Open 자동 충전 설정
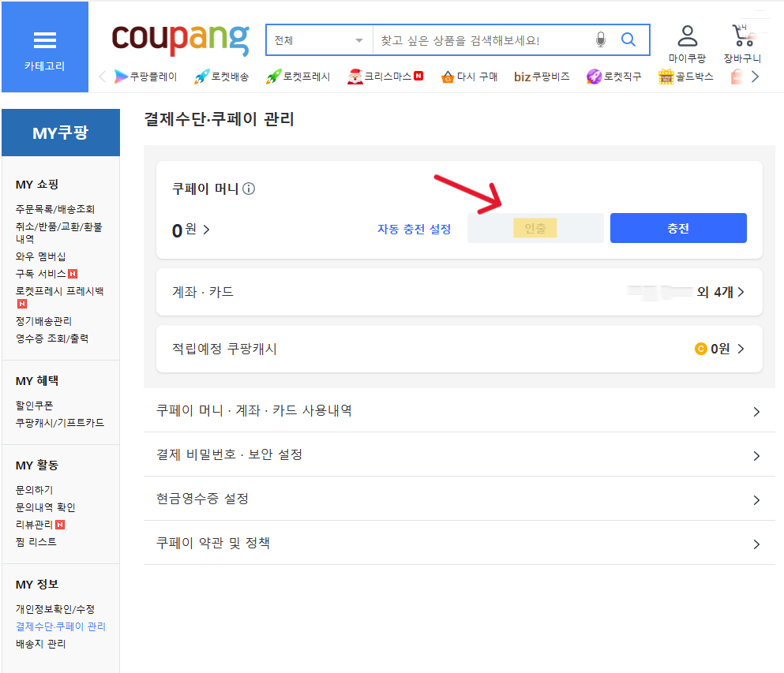The height and width of the screenshot is (673, 784). tap(413, 227)
